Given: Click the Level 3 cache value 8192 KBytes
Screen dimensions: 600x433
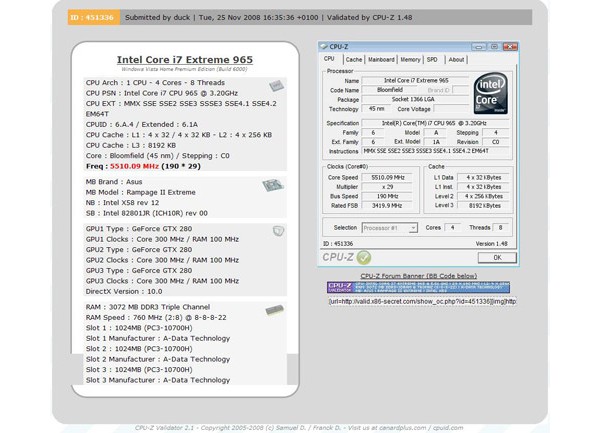Looking at the screenshot, I should click(484, 206).
